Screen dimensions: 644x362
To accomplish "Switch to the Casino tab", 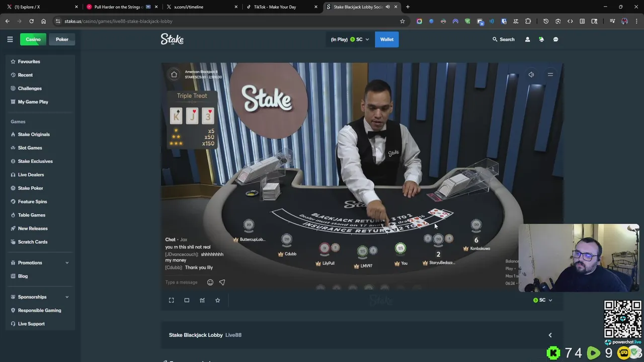I will tap(33, 39).
